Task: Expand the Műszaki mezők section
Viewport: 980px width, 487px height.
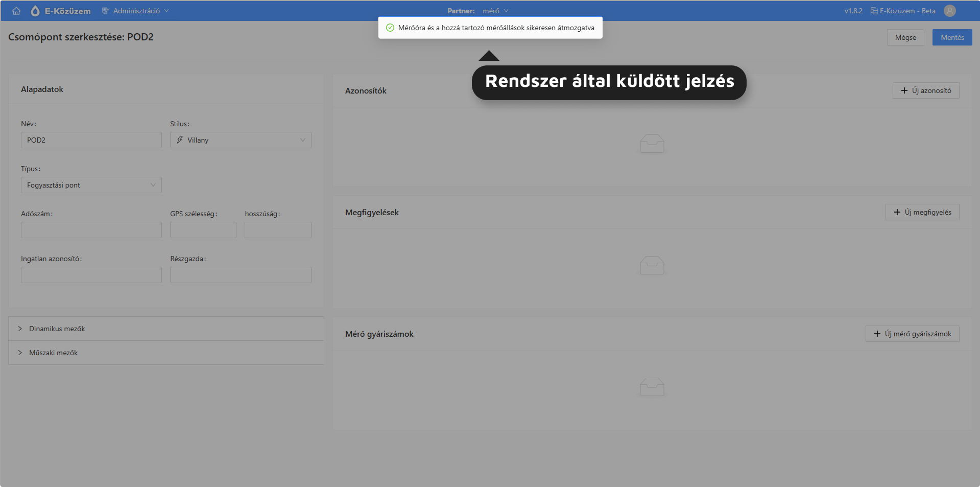Action: [x=53, y=353]
